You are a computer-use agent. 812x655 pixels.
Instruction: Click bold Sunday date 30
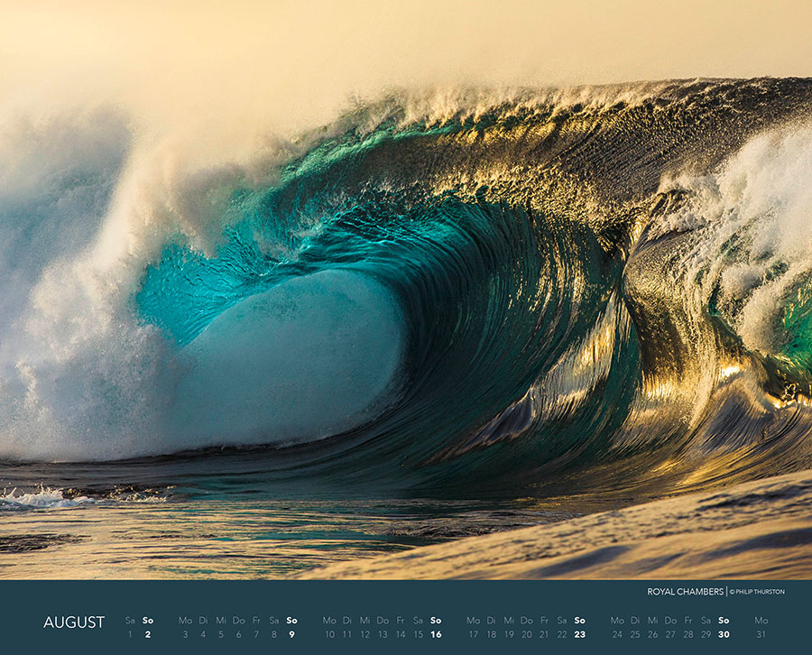(x=724, y=634)
